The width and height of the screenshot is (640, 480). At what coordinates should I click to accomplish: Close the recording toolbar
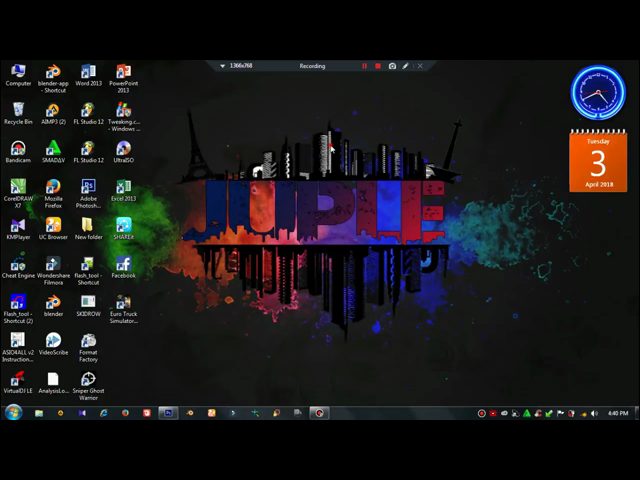pyautogui.click(x=420, y=66)
